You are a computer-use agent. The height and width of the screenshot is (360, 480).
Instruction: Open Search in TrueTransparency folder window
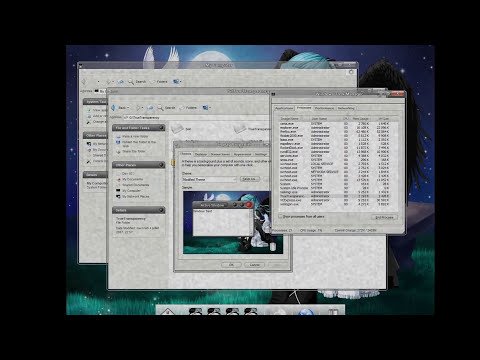166,108
